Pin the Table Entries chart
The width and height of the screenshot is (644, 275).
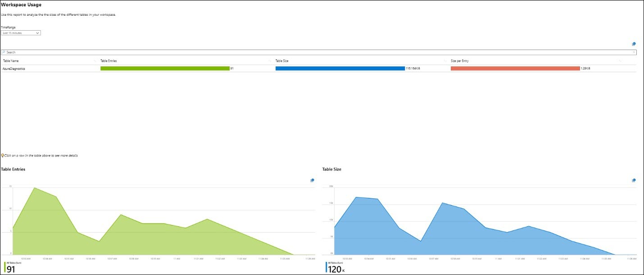(311, 180)
